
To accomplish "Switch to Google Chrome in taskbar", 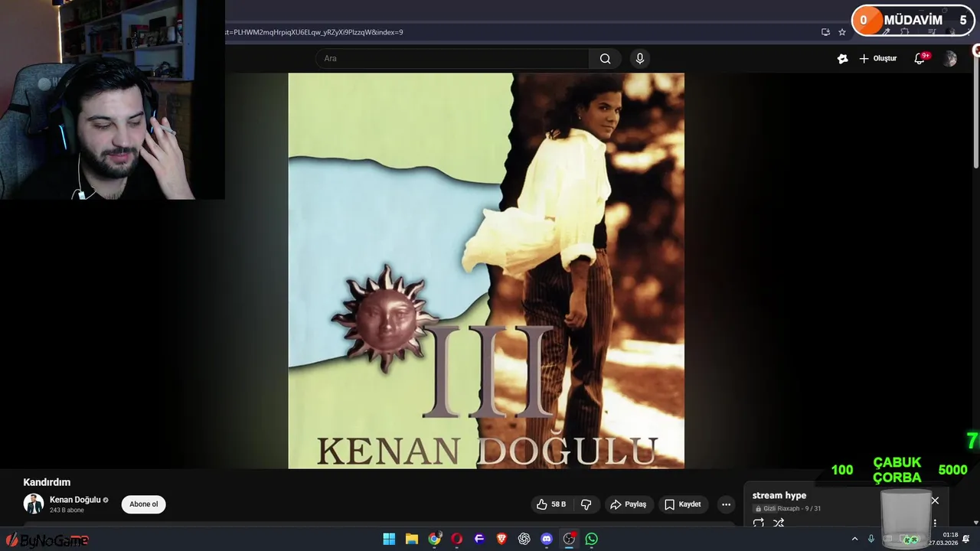I will [x=434, y=539].
